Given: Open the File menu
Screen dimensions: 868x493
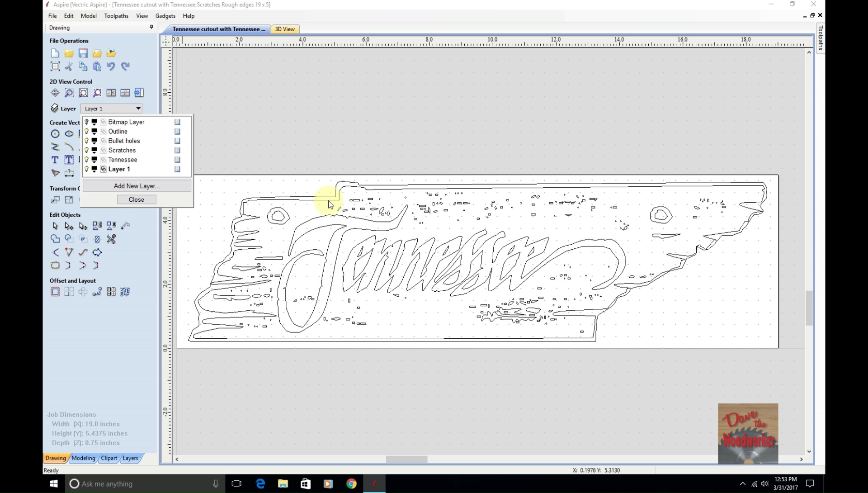Looking at the screenshot, I should click(x=52, y=16).
